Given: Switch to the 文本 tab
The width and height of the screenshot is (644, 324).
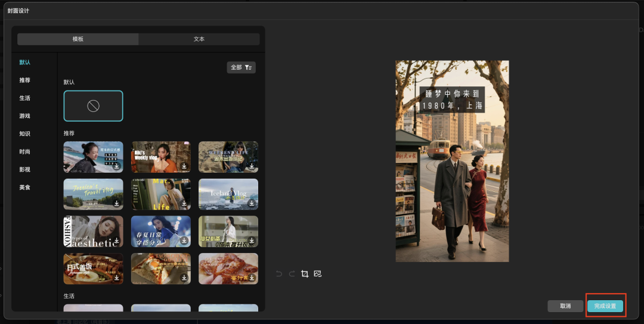Looking at the screenshot, I should click(199, 39).
